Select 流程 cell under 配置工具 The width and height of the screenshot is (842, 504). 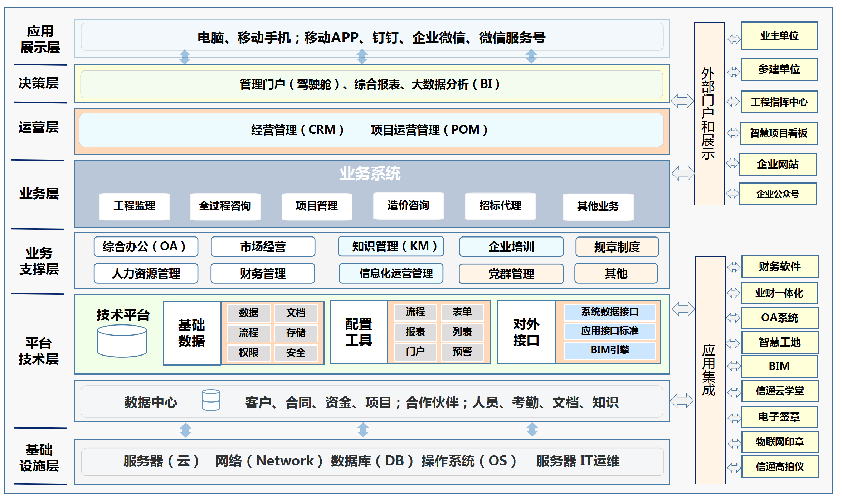415,312
